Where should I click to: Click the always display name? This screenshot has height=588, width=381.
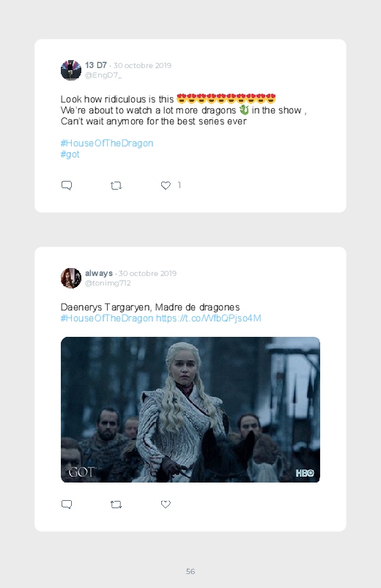point(99,273)
